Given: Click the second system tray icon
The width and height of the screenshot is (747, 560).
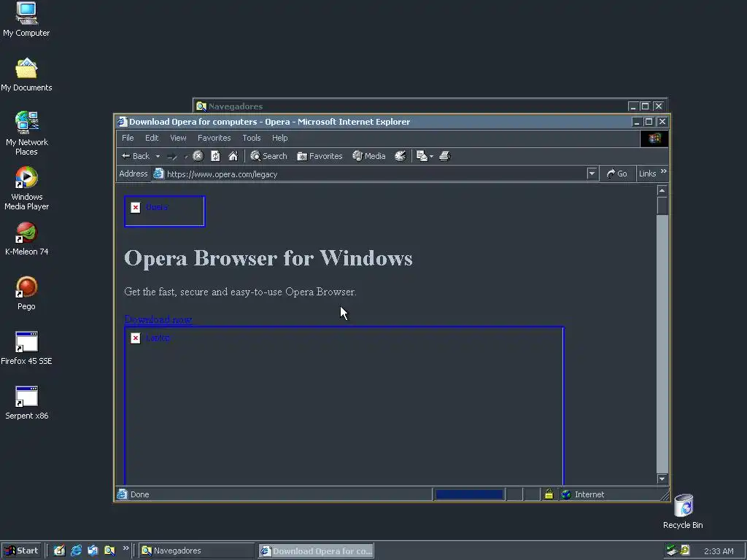Looking at the screenshot, I should (685, 551).
